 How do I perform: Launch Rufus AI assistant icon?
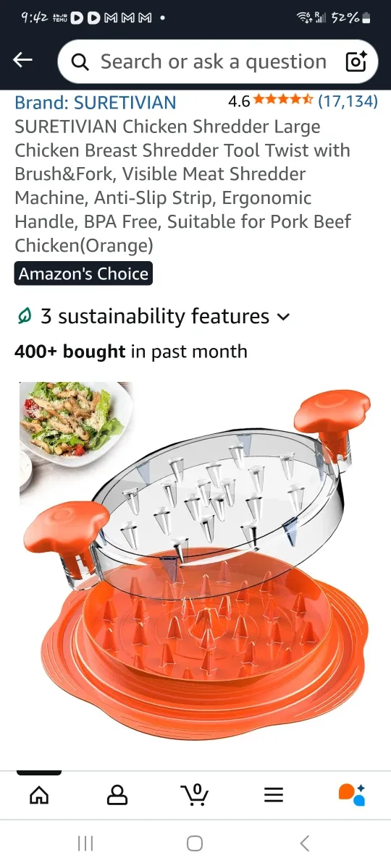(352, 794)
